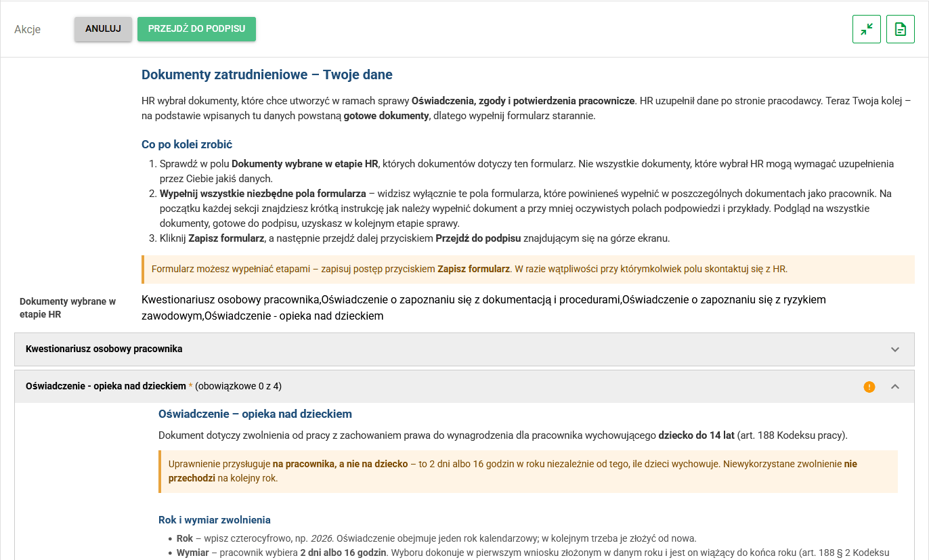This screenshot has width=929, height=560.
Task: Cancel with the ANULUJ button
Action: tap(103, 29)
